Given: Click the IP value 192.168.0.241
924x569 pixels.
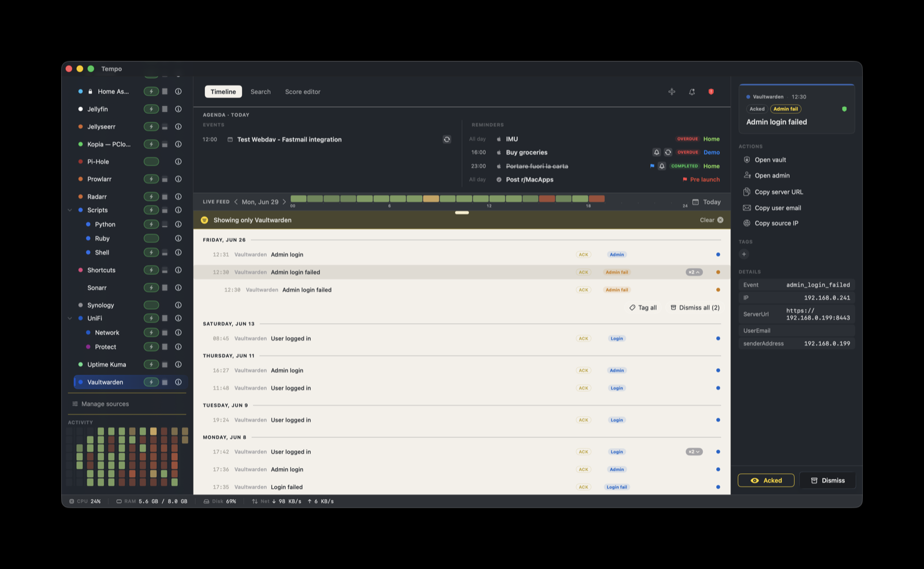Looking at the screenshot, I should tap(827, 298).
